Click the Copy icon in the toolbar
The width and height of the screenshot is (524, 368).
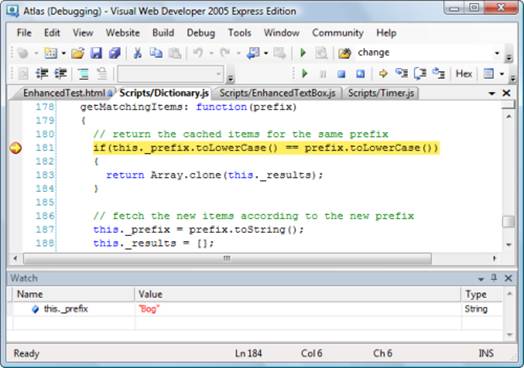tap(156, 53)
